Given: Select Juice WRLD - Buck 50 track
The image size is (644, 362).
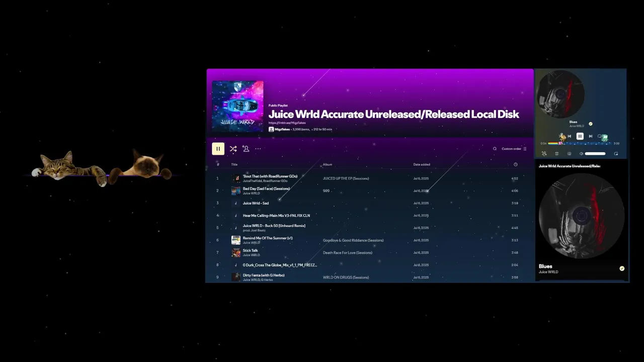Looking at the screenshot, I should [x=274, y=226].
